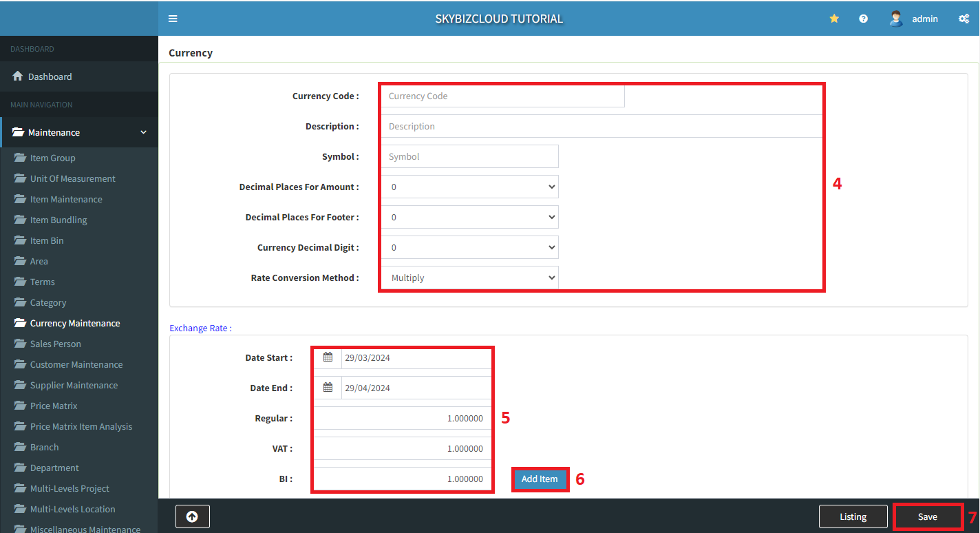Open the help question mark icon
This screenshot has height=533, width=980.
pos(863,19)
